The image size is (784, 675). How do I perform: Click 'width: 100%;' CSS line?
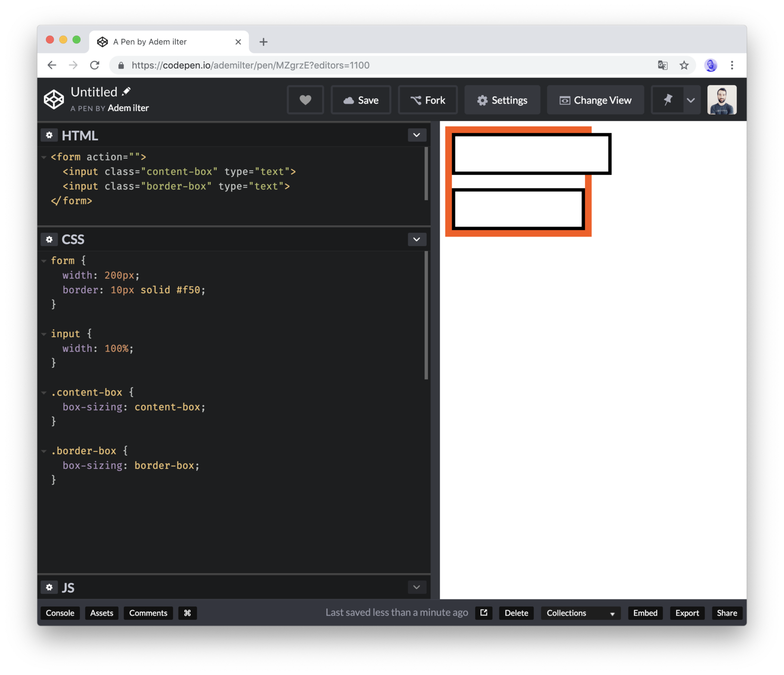click(98, 348)
